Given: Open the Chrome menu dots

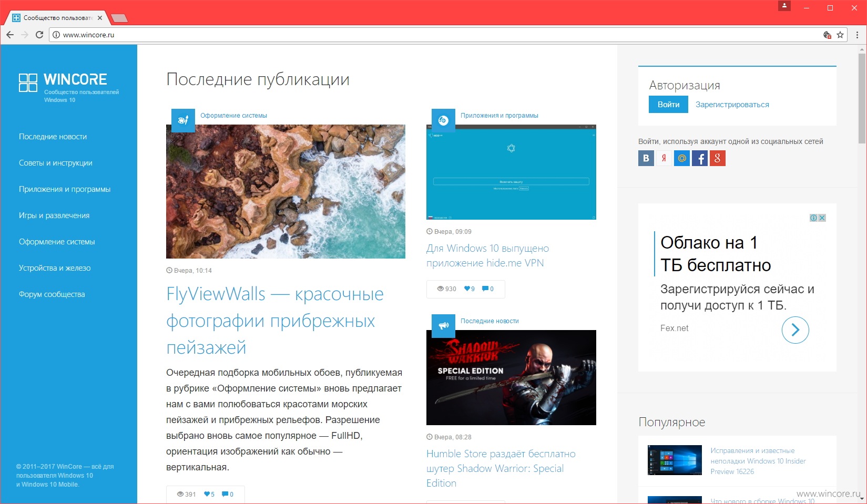Looking at the screenshot, I should point(858,35).
